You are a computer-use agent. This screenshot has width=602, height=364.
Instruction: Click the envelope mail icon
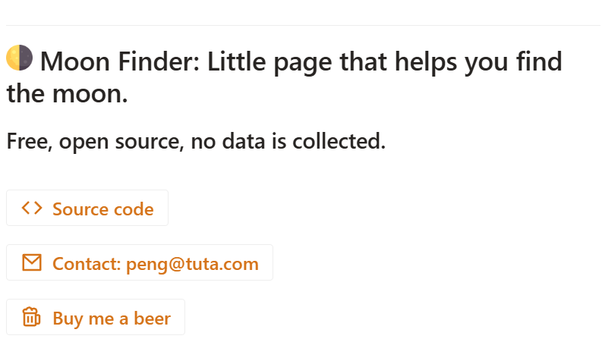(x=32, y=262)
